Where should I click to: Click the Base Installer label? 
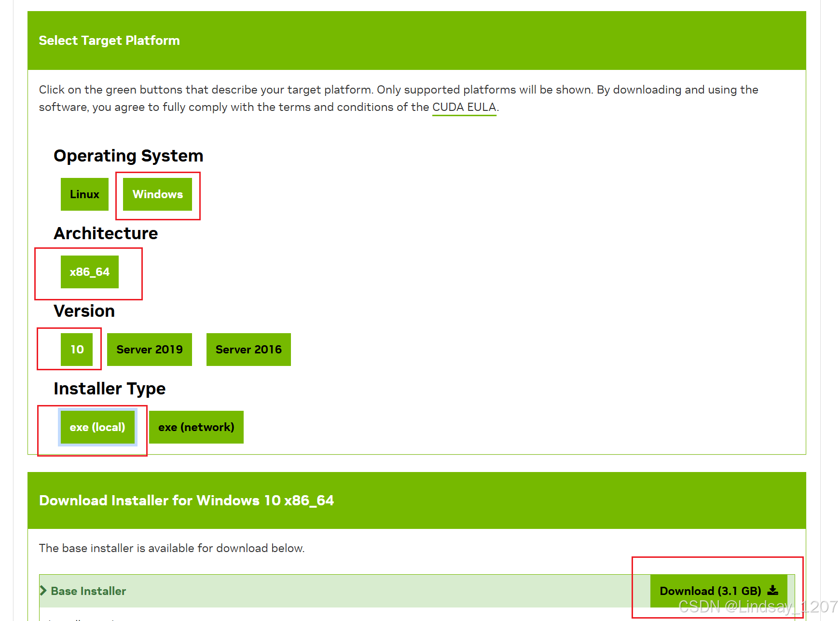click(x=88, y=591)
